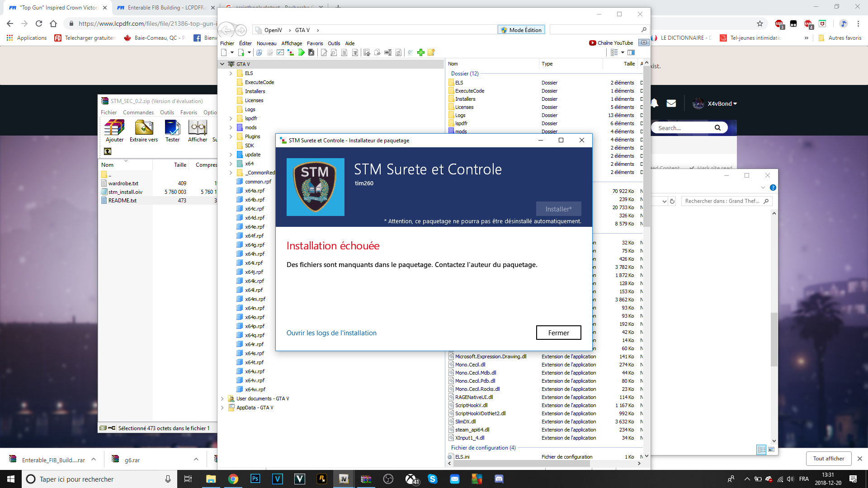This screenshot has width=868, height=488.
Task: Open the Chaîne YouTube link icon
Action: point(592,43)
